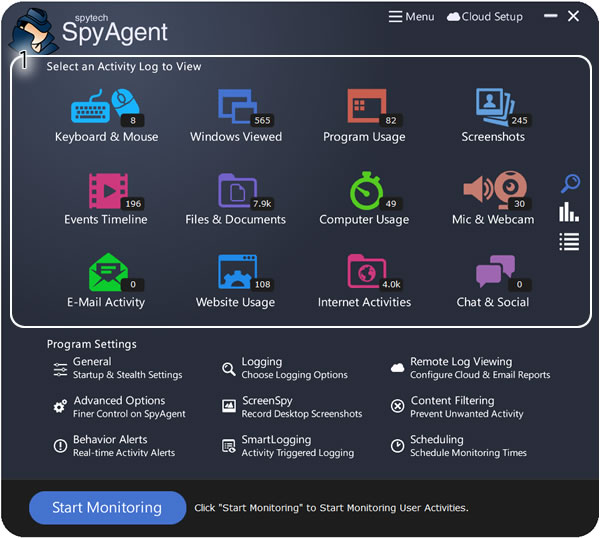Open General Startup & Stealth Settings
The width and height of the screenshot is (600, 538).
point(127,368)
